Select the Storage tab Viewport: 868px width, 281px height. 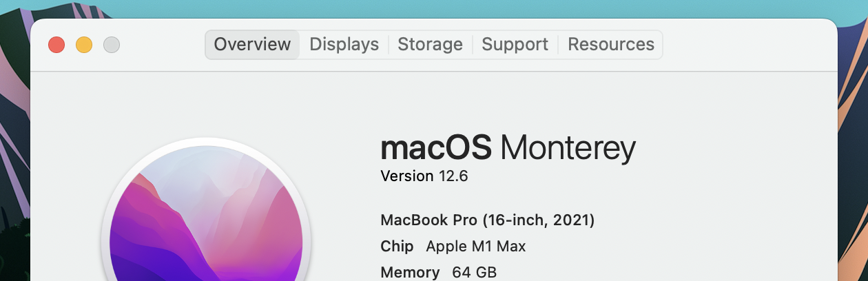pos(430,45)
